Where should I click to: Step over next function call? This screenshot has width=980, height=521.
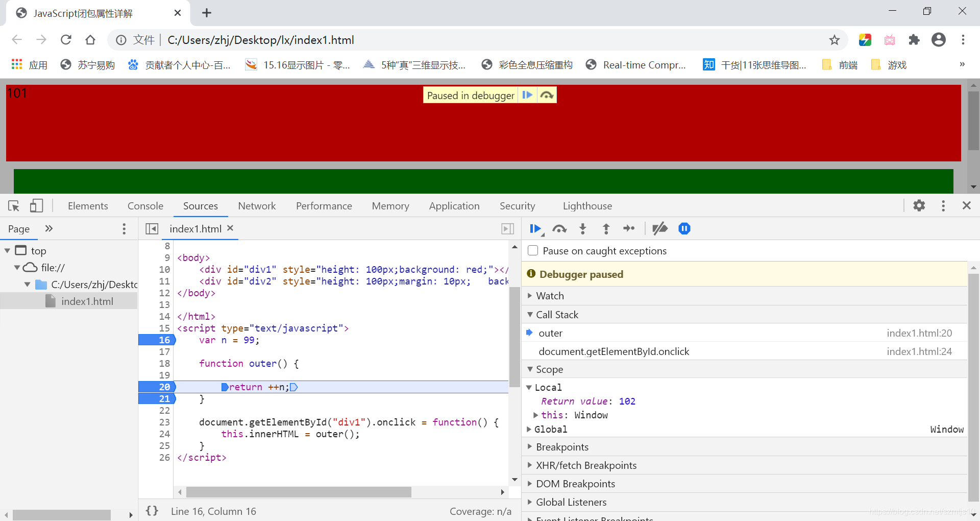click(559, 229)
